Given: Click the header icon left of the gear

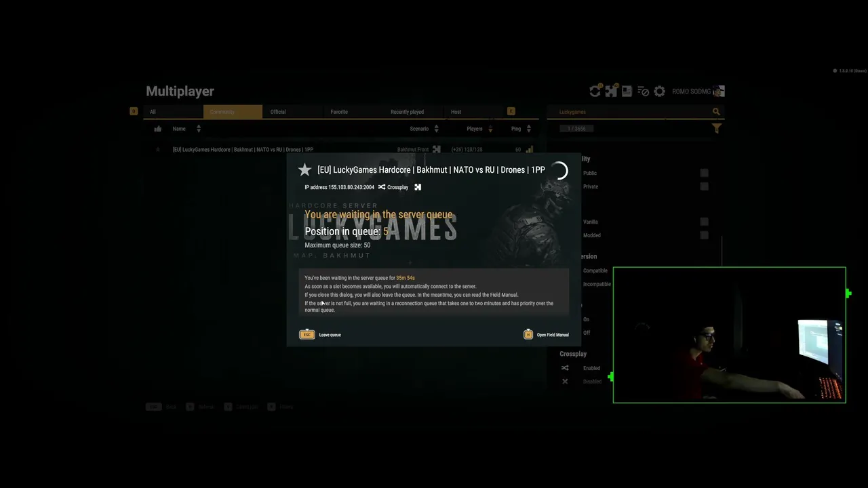Looking at the screenshot, I should click(x=643, y=91).
